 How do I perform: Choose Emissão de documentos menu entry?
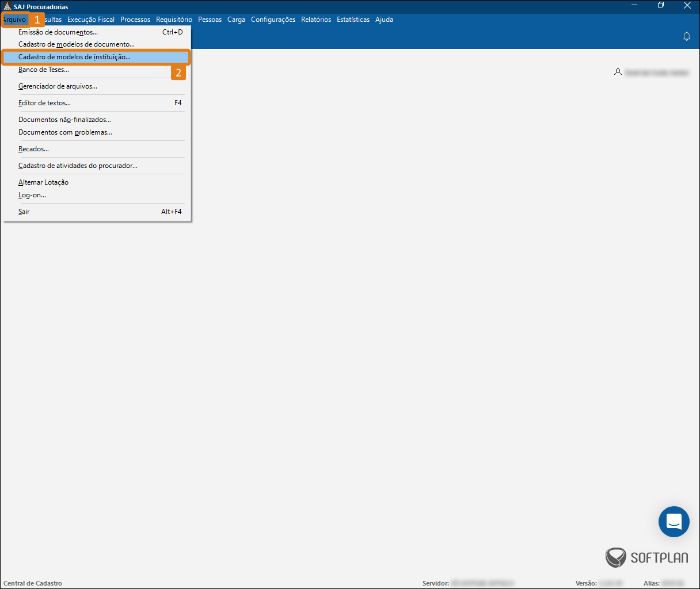coord(58,32)
